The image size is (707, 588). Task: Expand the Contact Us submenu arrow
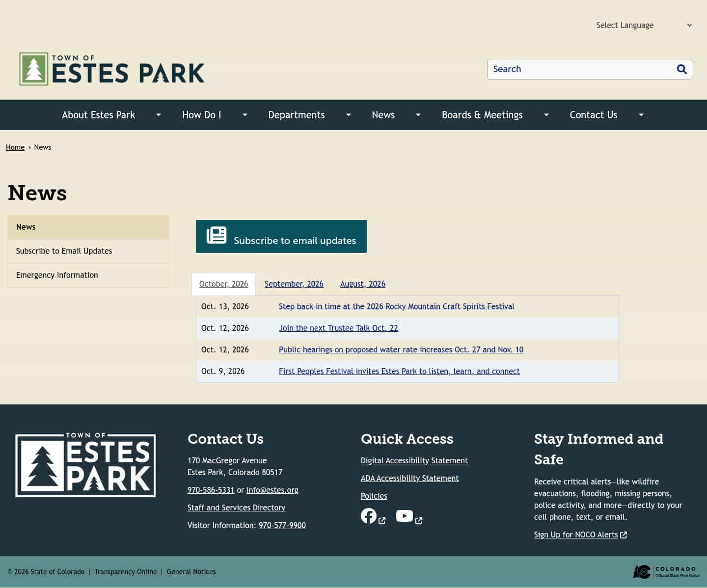pos(641,115)
